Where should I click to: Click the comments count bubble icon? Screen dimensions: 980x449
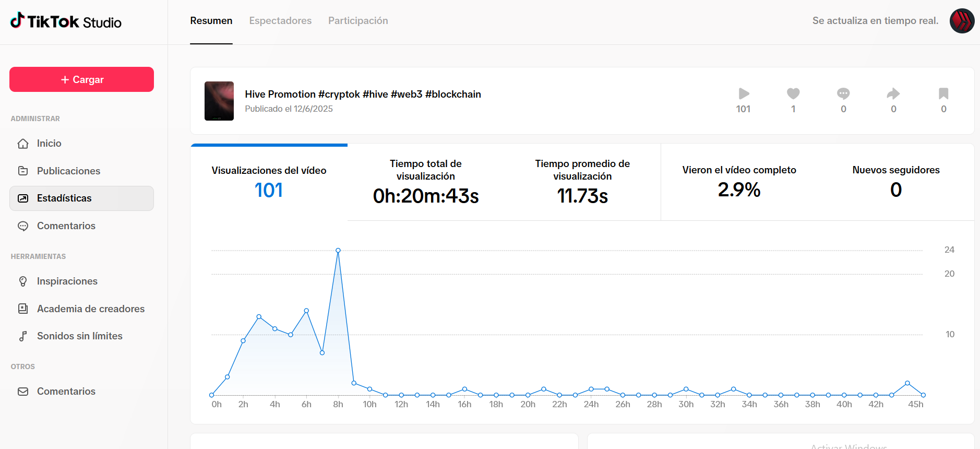(843, 93)
